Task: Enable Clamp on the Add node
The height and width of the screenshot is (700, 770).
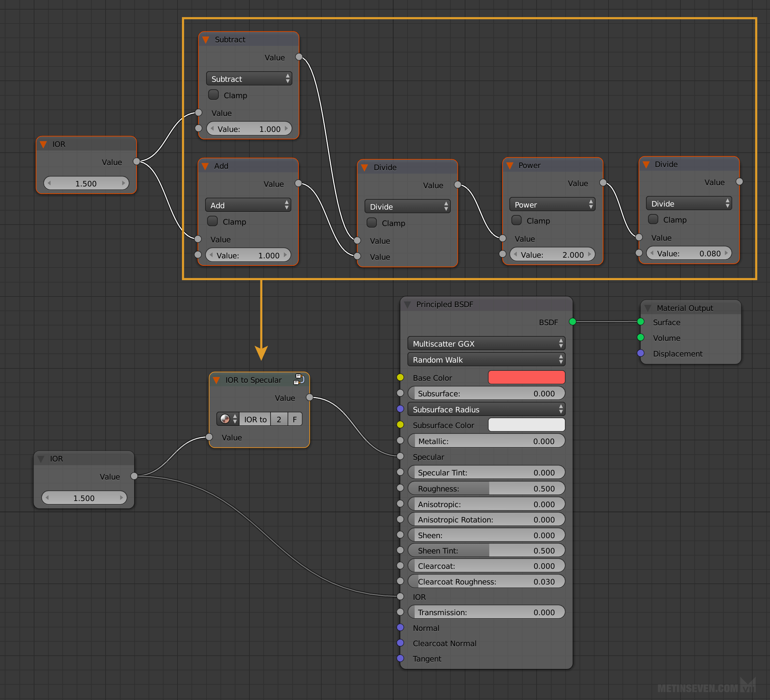Action: (x=212, y=221)
